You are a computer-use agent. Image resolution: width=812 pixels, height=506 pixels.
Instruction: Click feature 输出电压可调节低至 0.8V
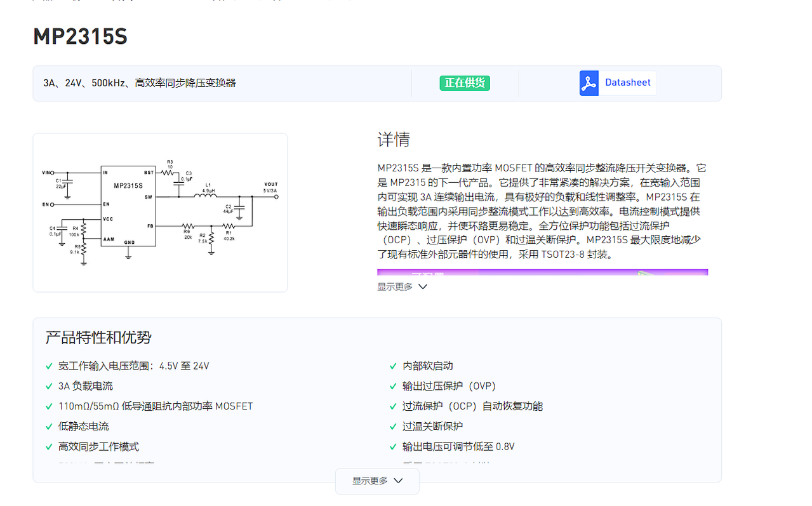pos(458,447)
